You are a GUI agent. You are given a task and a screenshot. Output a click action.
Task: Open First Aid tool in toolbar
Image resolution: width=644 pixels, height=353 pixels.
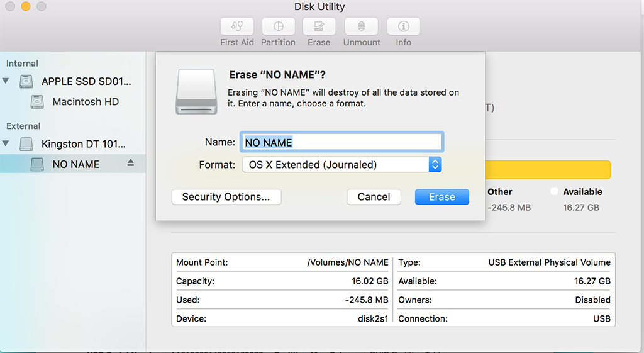(x=237, y=26)
